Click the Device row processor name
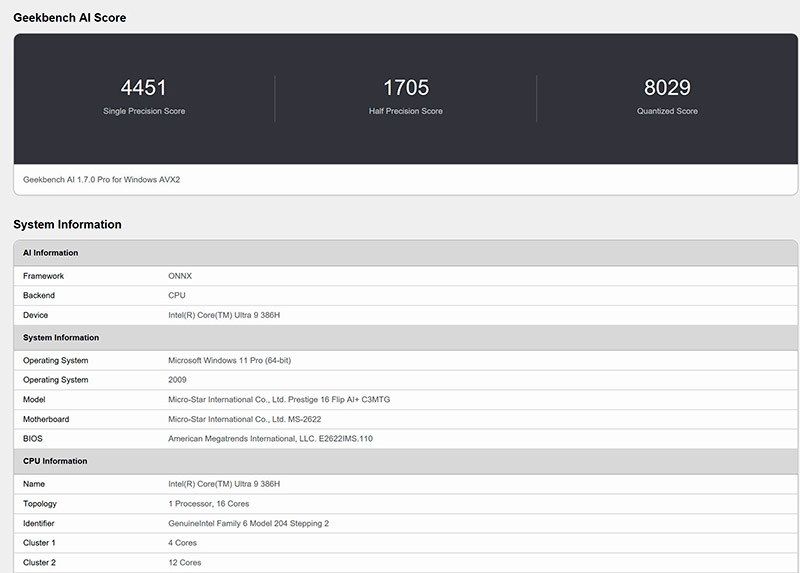Screen dimensions: 800x573 (x=223, y=315)
